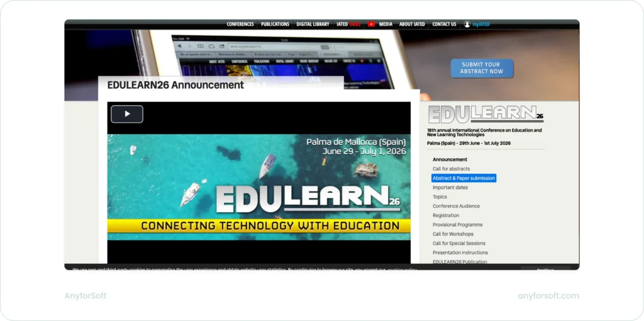This screenshot has width=644, height=321.
Task: Open the Registration sidebar link
Action: pyautogui.click(x=446, y=215)
